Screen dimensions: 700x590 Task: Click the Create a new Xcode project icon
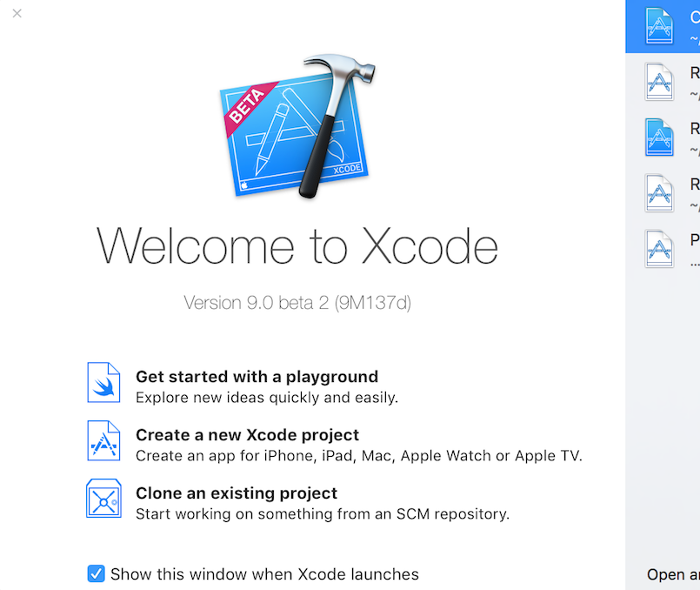103,441
